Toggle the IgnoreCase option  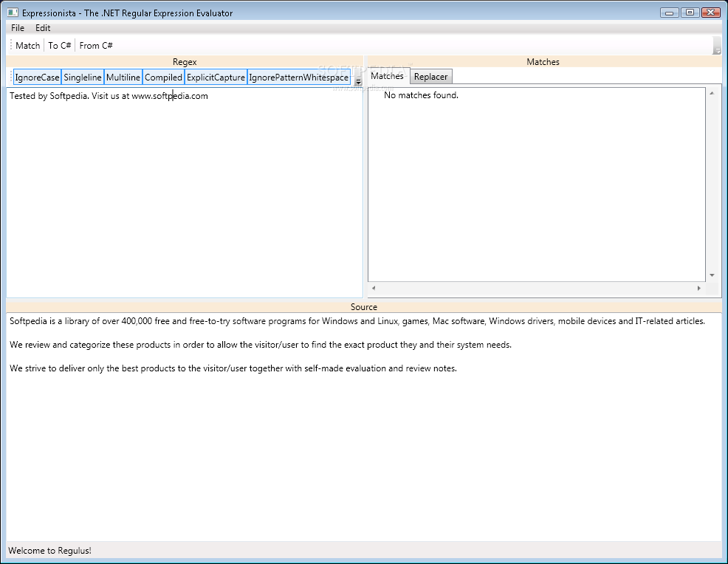(37, 77)
